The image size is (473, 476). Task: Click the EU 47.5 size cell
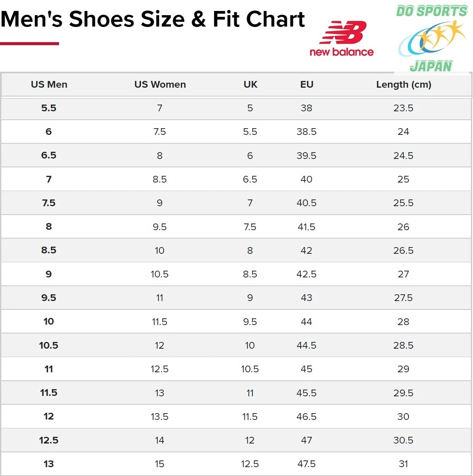(x=306, y=464)
